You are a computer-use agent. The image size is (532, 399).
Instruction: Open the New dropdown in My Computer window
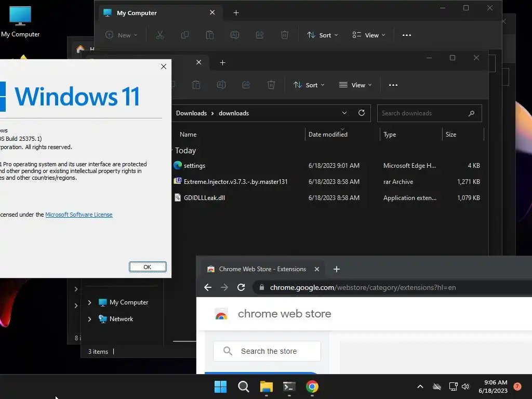(122, 35)
